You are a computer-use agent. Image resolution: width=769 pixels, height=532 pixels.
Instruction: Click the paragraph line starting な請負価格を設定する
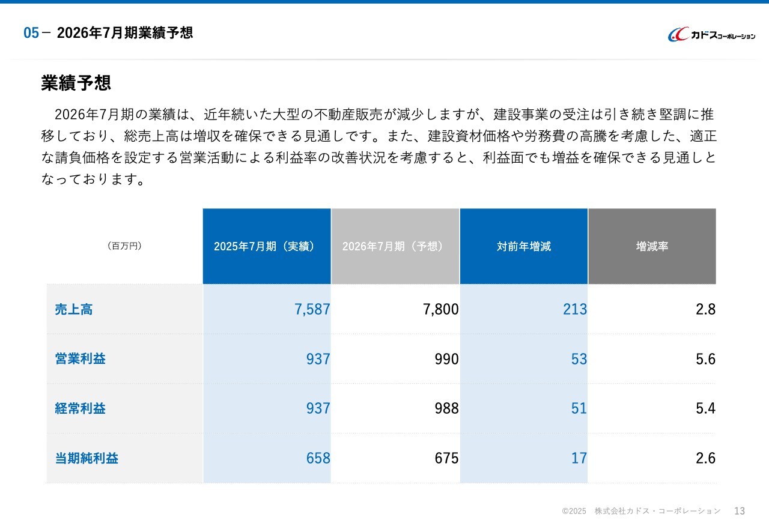point(378,157)
